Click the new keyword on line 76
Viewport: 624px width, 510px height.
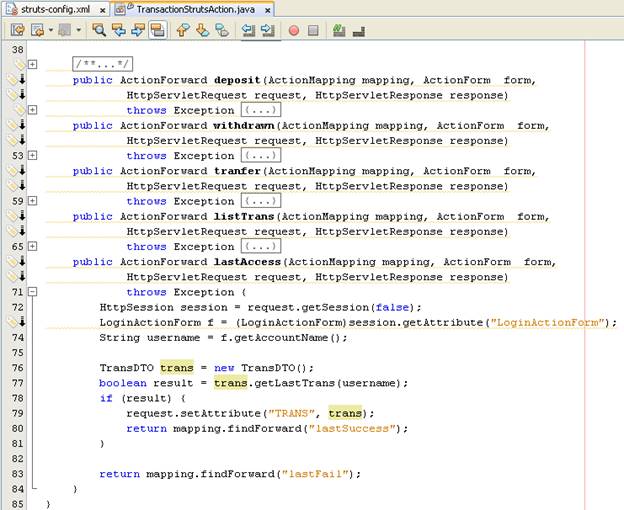(x=224, y=368)
